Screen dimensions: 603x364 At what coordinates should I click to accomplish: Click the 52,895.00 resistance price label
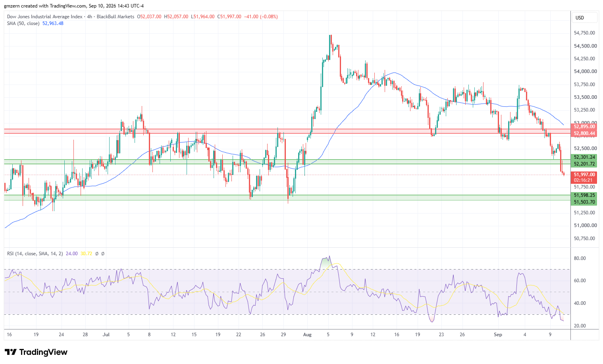click(584, 127)
